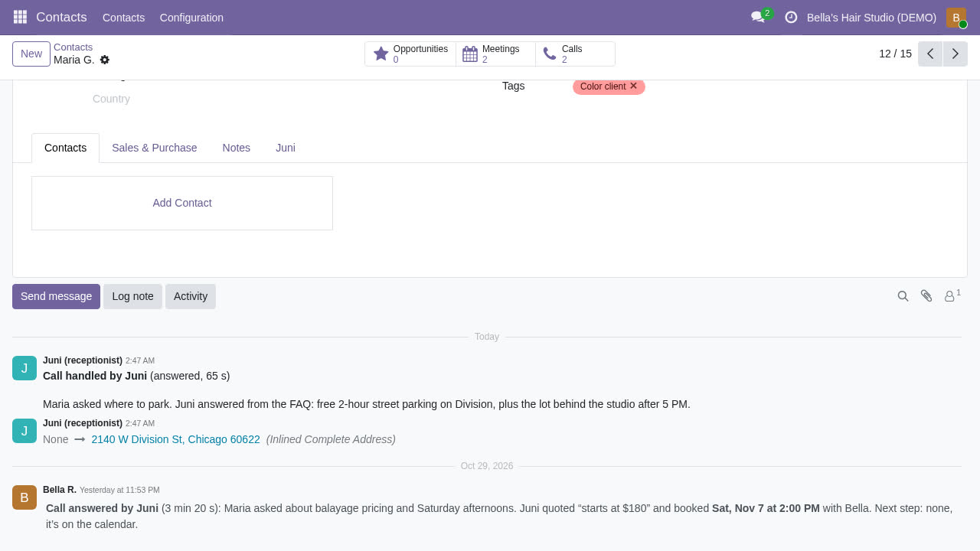Open the conversations chat bubble icon
The height and width of the screenshot is (551, 980).
click(x=758, y=17)
